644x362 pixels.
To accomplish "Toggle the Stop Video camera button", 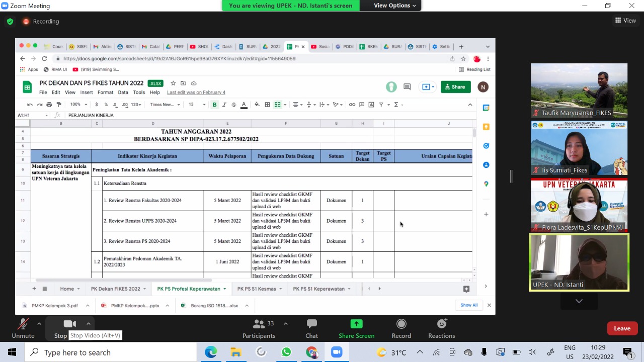I will [x=69, y=324].
